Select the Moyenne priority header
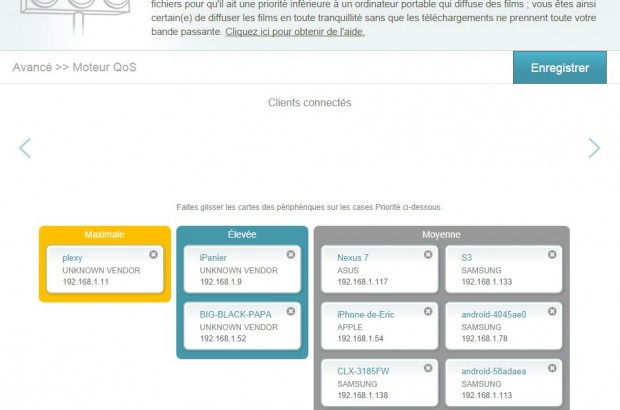The height and width of the screenshot is (410, 620). [x=441, y=234]
